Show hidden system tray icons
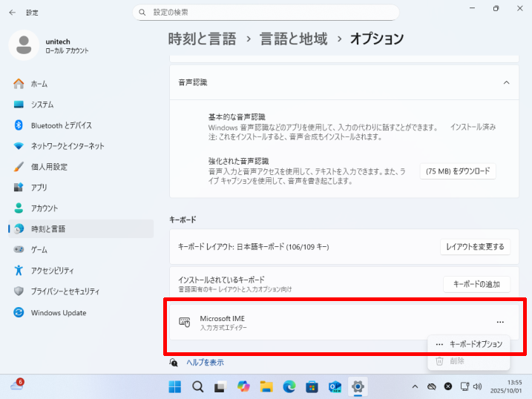 [414, 386]
